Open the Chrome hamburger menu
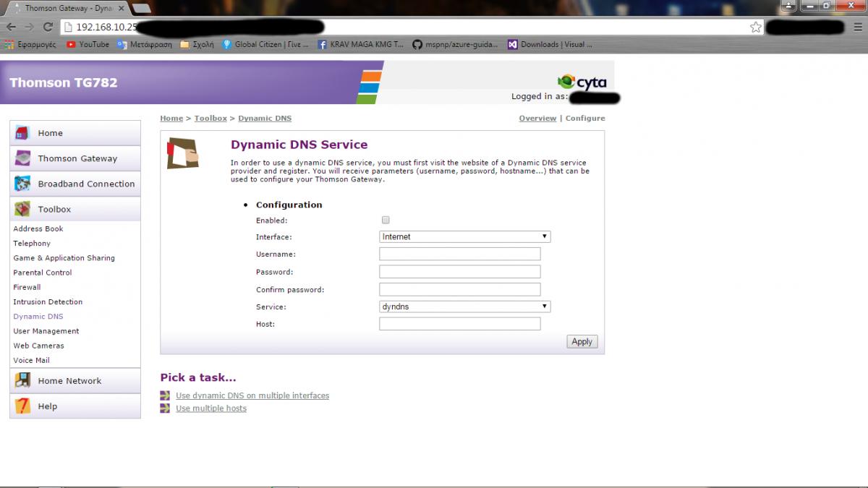The image size is (868, 488). coord(857,27)
